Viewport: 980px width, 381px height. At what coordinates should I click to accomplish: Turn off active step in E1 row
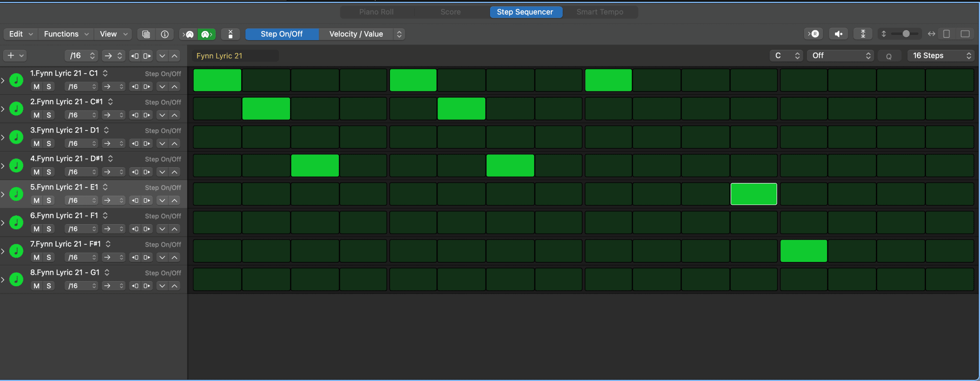754,194
